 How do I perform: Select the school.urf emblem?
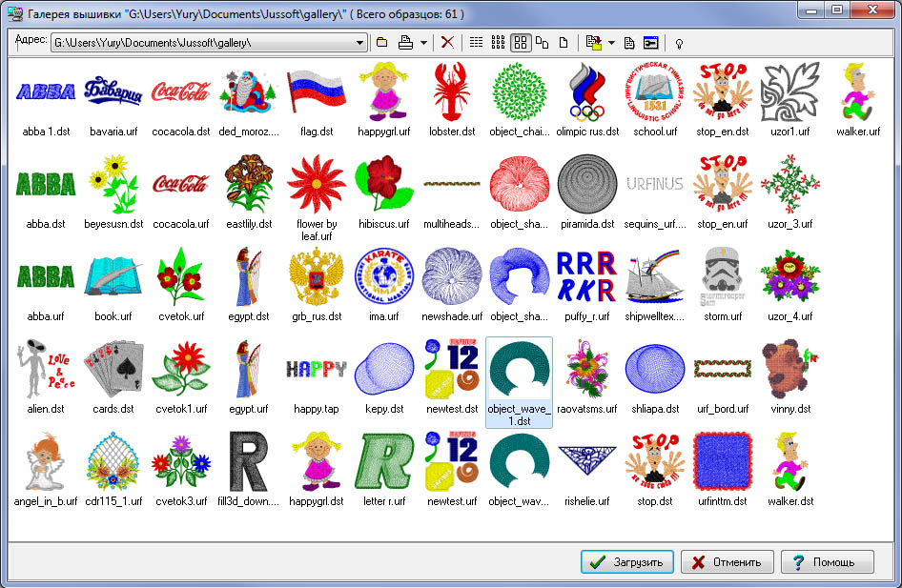(655, 92)
